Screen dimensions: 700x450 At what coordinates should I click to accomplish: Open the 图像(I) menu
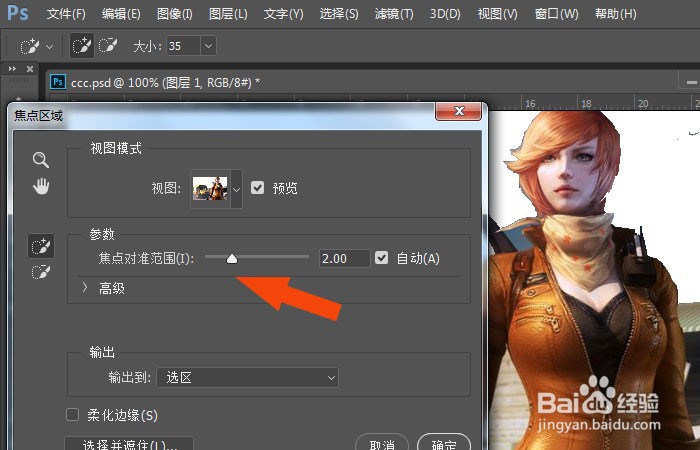pos(175,14)
